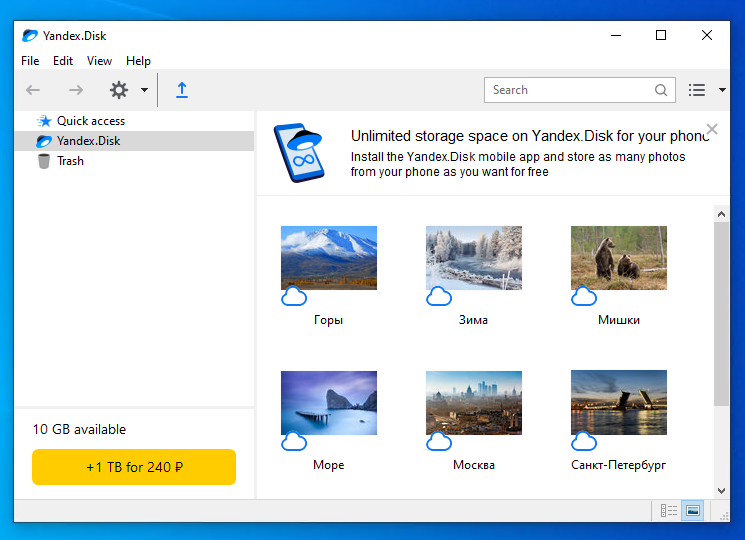Click the back navigation arrow
Viewport: 745px width, 540px height.
point(33,90)
